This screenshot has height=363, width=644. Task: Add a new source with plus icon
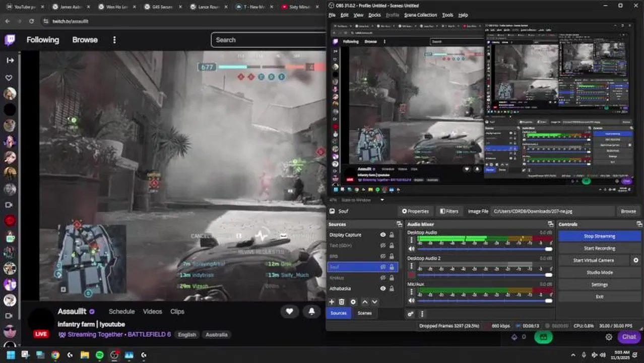332,301
